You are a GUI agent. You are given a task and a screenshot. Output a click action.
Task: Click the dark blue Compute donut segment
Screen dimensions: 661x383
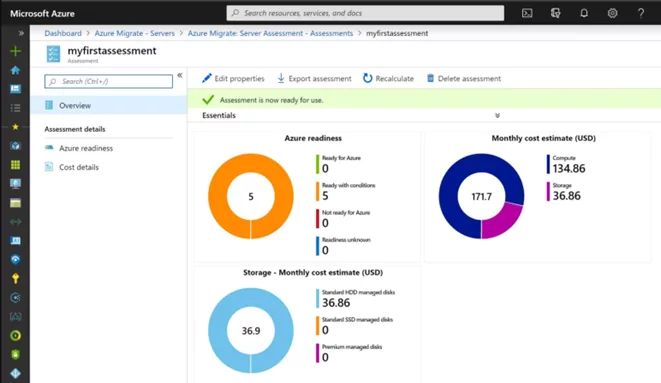click(449, 196)
